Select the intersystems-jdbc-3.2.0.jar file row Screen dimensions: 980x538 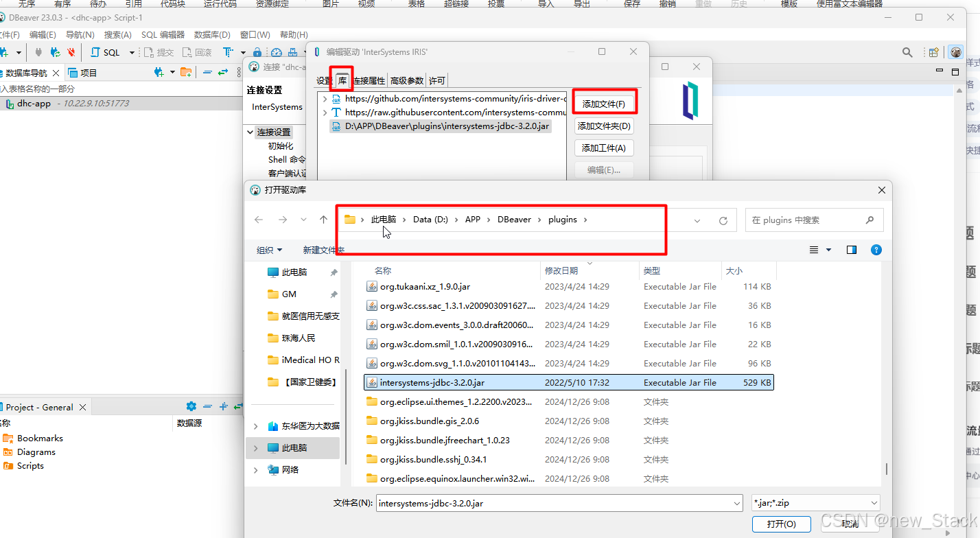click(x=569, y=382)
